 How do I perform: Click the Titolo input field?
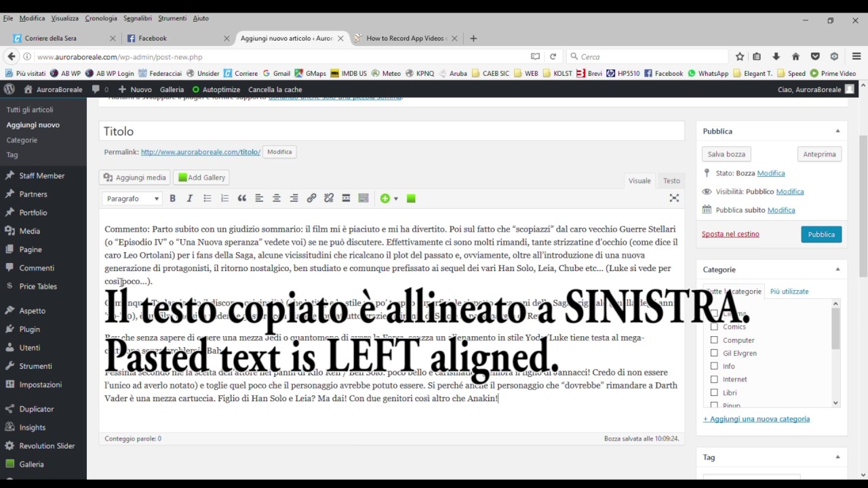point(392,131)
